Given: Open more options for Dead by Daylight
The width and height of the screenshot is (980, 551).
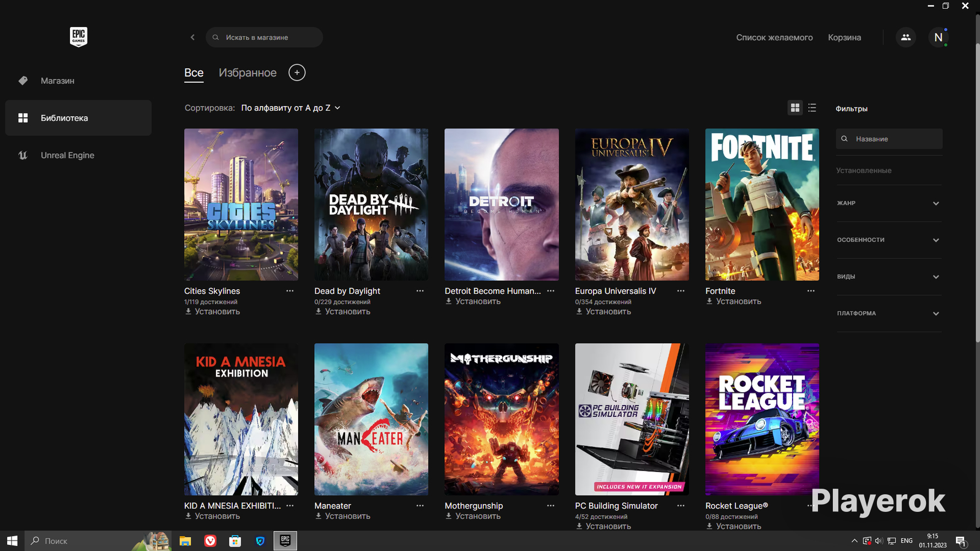Looking at the screenshot, I should pos(420,291).
